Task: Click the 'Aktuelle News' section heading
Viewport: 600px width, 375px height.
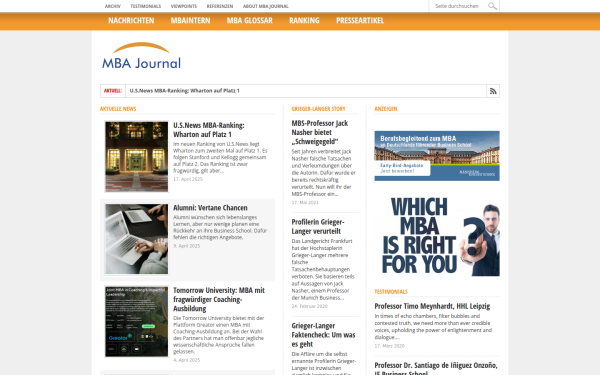Action: pos(118,109)
